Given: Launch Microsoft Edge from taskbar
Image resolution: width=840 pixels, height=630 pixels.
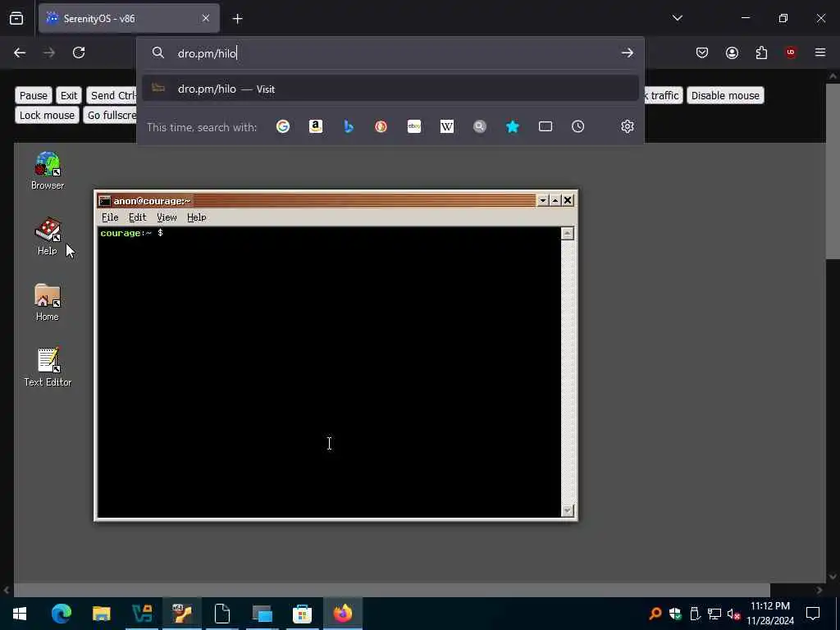Looking at the screenshot, I should [61, 614].
